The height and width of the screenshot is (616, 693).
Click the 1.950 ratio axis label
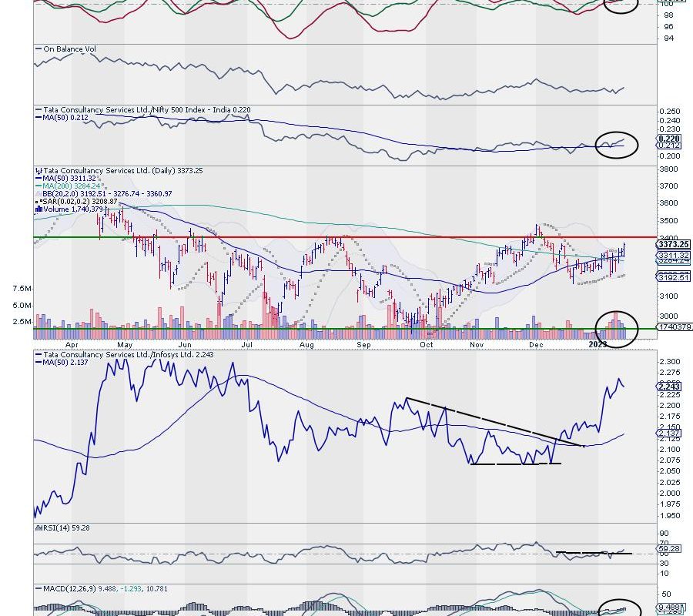pos(670,516)
